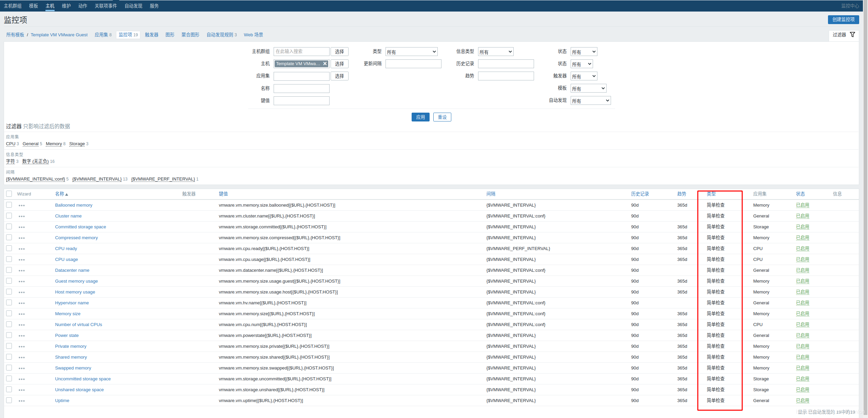
Task: Click 已启用 status for CPU usage
Action: tap(803, 259)
